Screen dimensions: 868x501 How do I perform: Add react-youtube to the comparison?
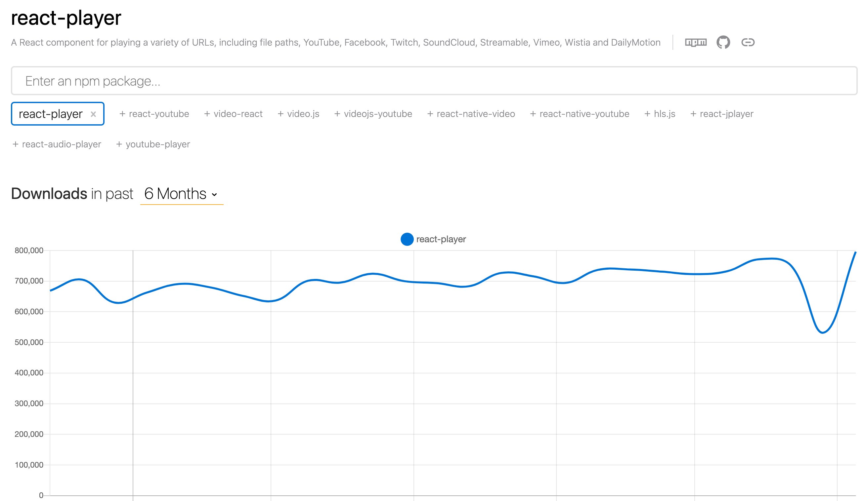tap(154, 114)
